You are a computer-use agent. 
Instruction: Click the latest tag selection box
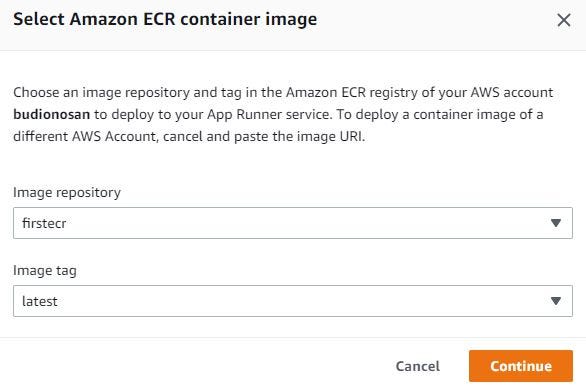(293, 301)
